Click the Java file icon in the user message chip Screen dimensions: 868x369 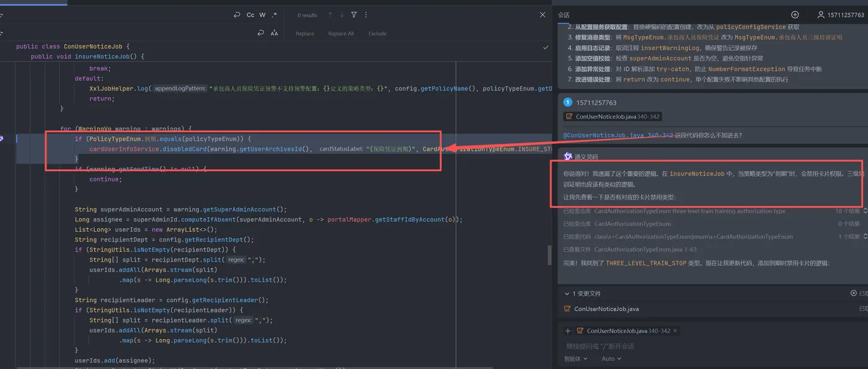pos(569,117)
